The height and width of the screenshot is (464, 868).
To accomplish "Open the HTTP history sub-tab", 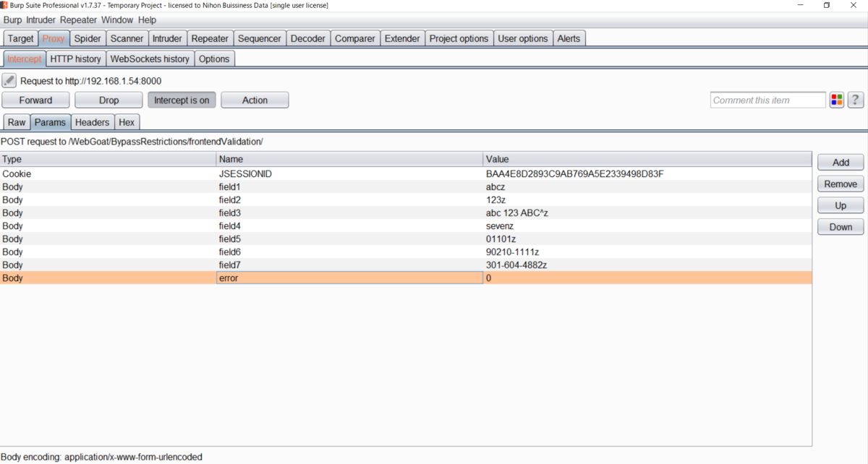I will point(76,59).
